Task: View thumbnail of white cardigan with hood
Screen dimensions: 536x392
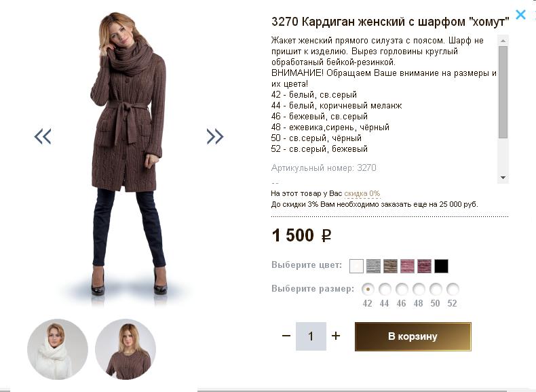Action: point(58,349)
